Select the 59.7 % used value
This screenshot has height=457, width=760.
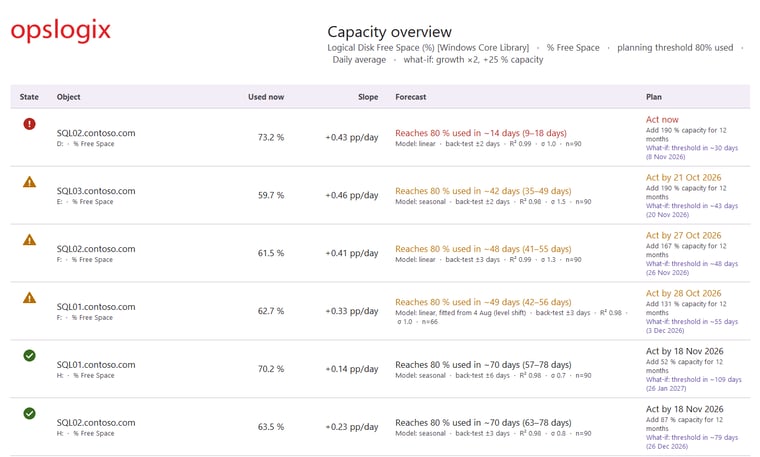(271, 195)
